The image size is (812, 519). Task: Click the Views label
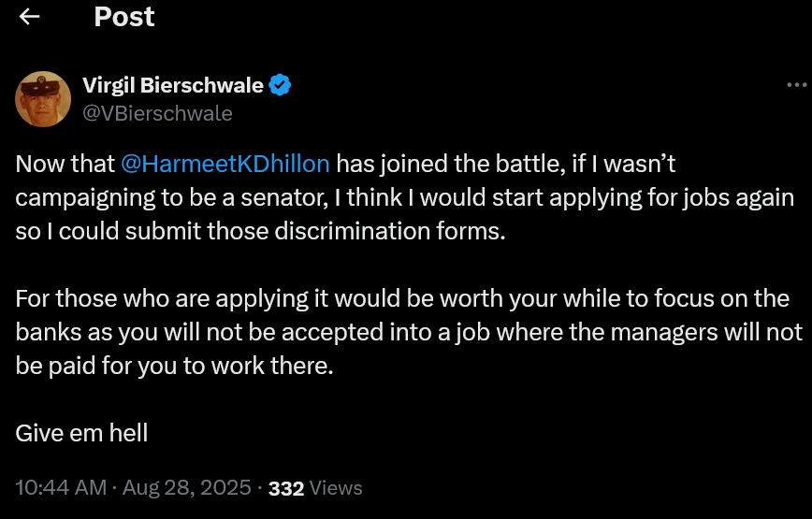point(335,487)
